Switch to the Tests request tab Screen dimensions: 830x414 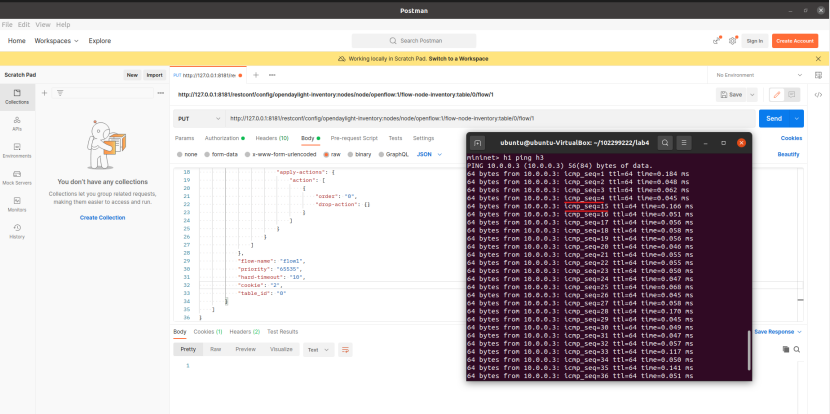click(395, 138)
